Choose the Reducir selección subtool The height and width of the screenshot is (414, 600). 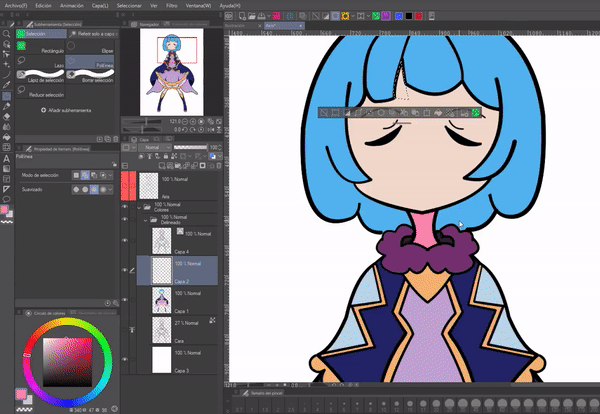pos(41,91)
